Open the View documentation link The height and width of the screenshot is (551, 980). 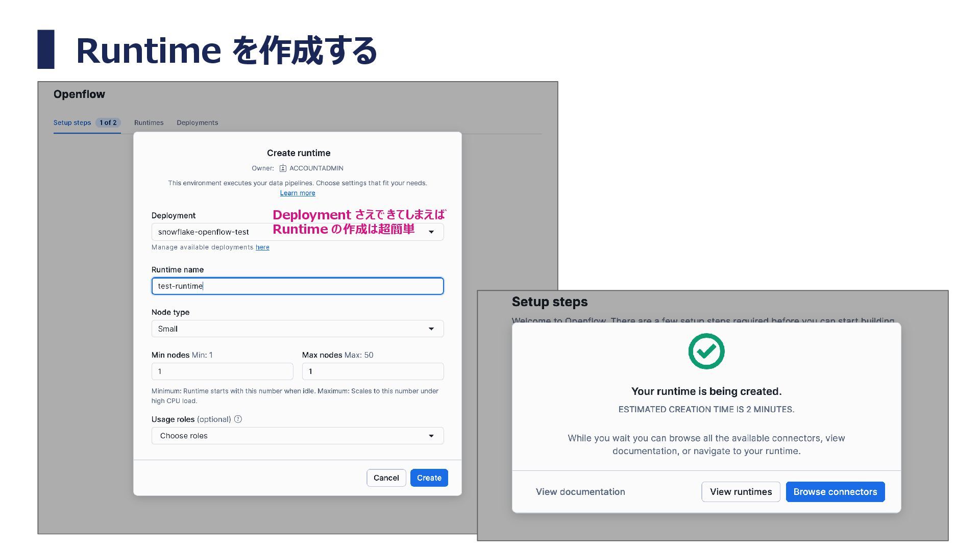[580, 492]
